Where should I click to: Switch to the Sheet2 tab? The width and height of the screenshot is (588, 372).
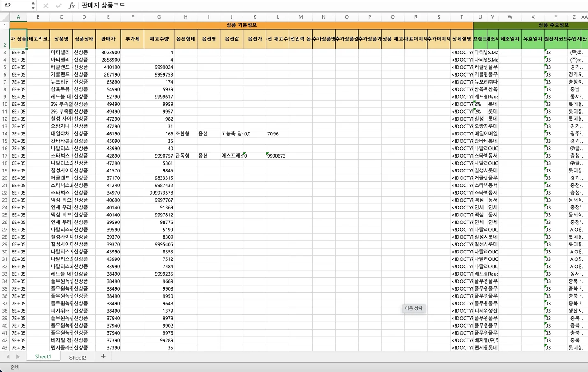tap(77, 357)
